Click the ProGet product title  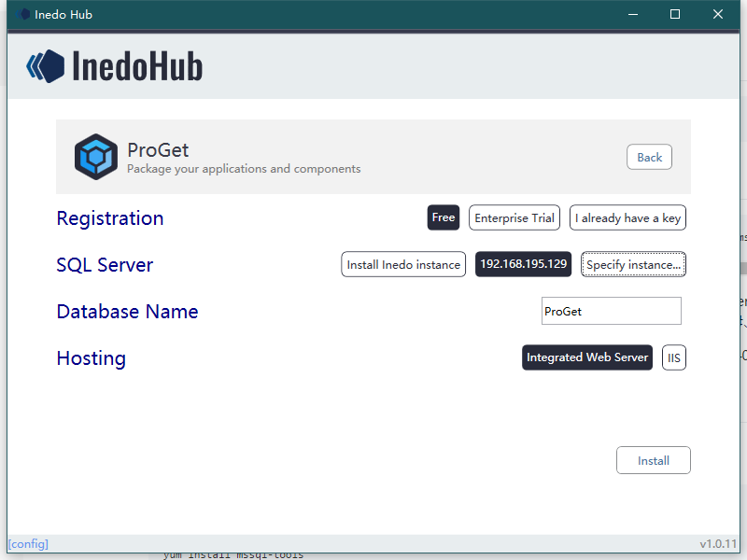tap(158, 150)
